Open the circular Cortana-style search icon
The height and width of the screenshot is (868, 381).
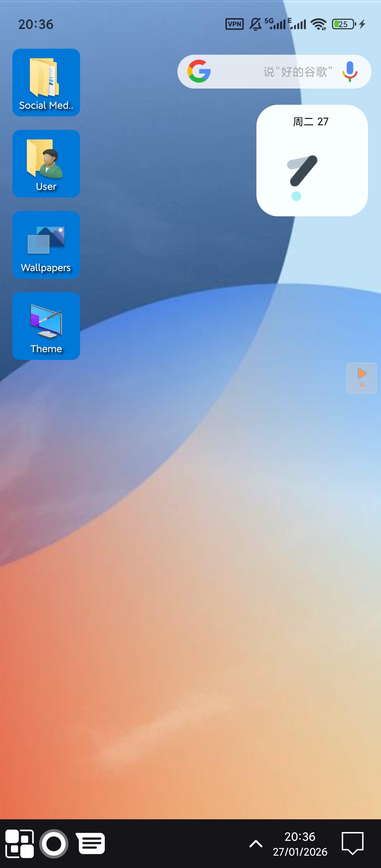tap(54, 844)
